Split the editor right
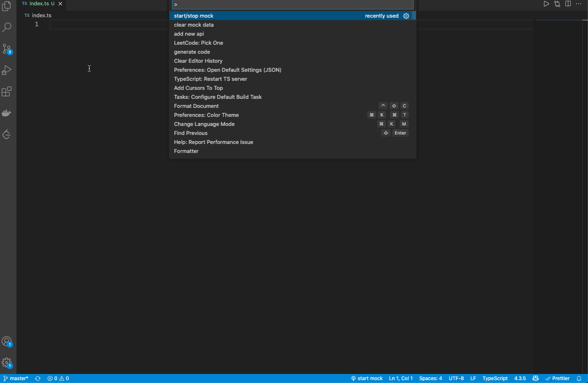588x383 pixels. 568,4
